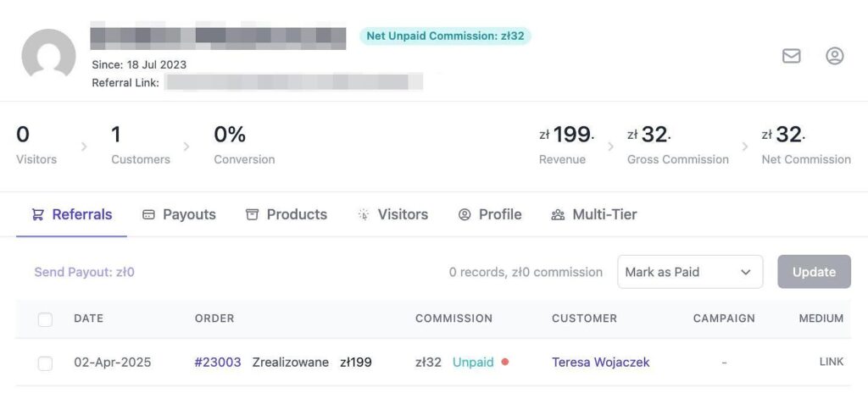The image size is (868, 393).
Task: Click the card icon beside Payouts
Action: click(x=148, y=215)
